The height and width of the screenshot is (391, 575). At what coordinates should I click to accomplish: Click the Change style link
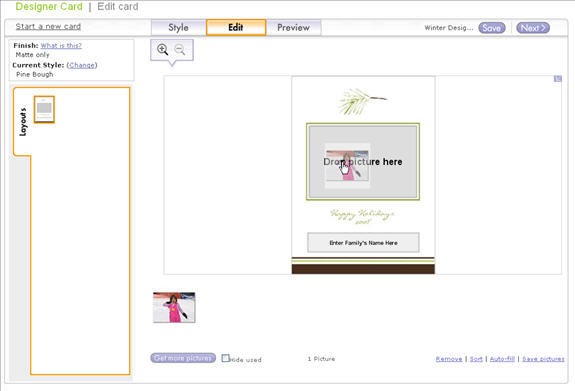(x=82, y=65)
